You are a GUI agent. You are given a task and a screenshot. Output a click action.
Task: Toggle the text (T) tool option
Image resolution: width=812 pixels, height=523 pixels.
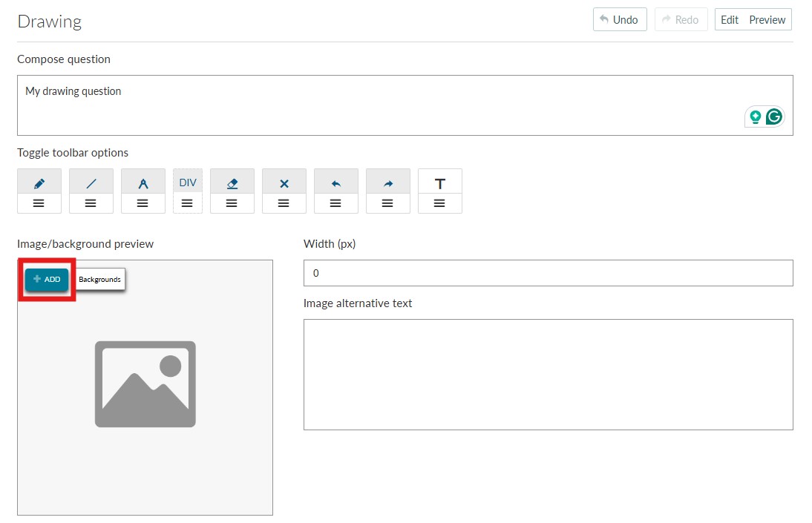coord(440,182)
